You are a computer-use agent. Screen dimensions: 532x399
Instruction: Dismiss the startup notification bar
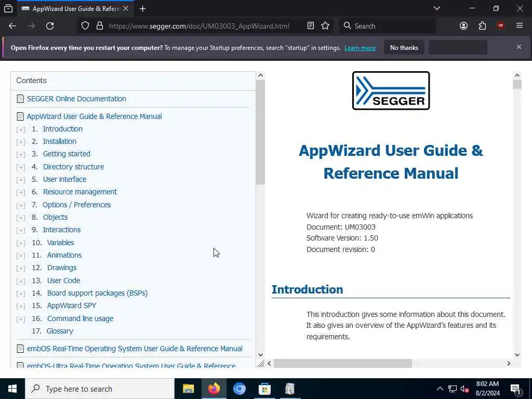pos(519,47)
